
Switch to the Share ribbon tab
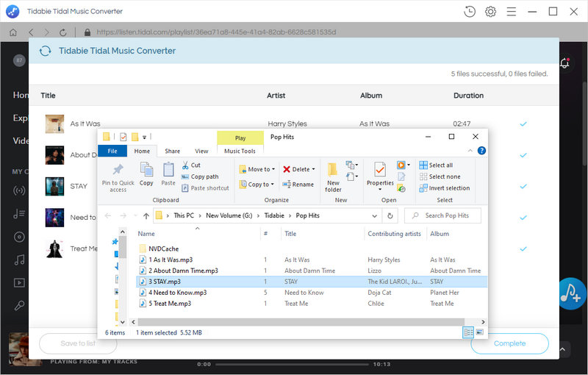pyautogui.click(x=173, y=151)
